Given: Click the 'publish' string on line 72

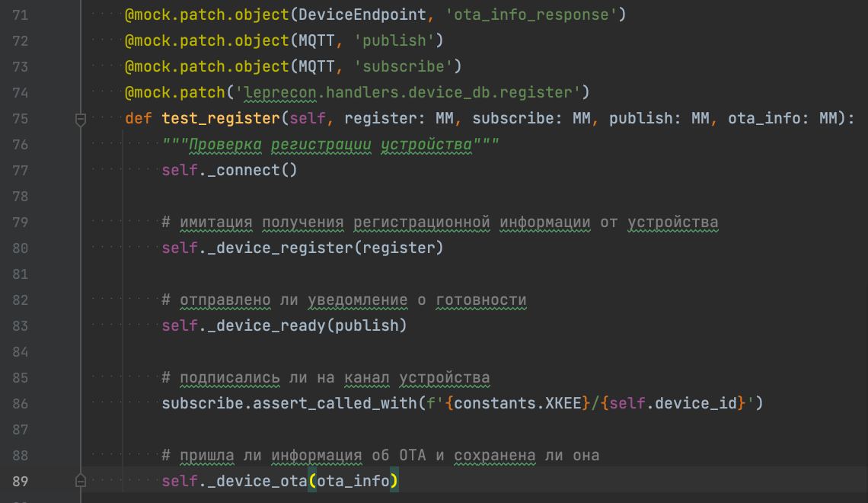Looking at the screenshot, I should (394, 40).
